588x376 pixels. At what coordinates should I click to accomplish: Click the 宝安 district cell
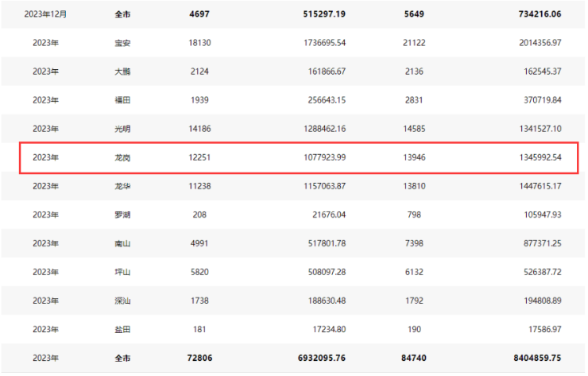coord(122,42)
